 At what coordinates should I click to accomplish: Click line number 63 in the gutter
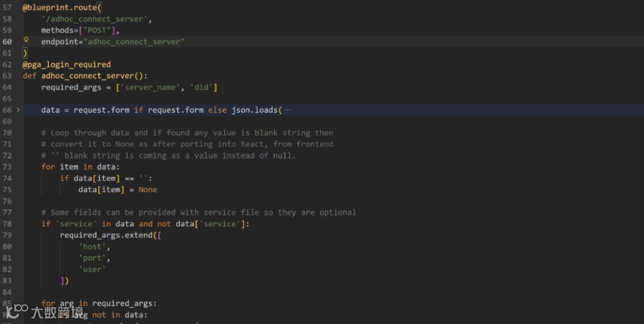tap(7, 76)
